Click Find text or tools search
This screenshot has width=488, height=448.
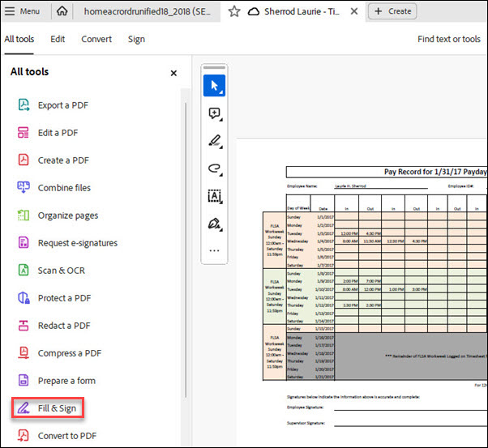point(448,39)
